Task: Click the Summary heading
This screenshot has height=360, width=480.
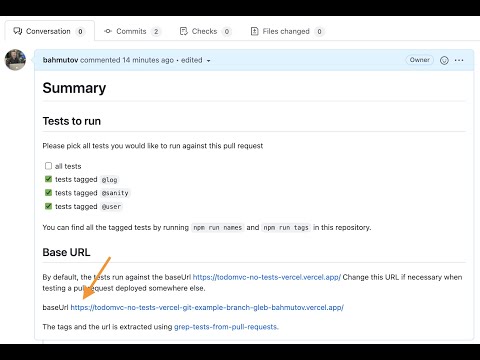Action: (74, 88)
